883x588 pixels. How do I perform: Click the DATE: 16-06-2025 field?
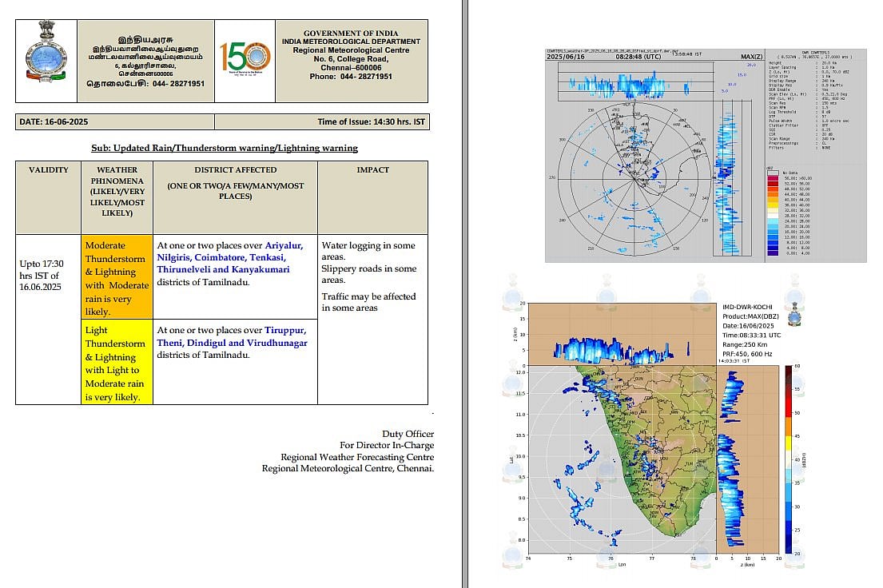[x=51, y=121]
